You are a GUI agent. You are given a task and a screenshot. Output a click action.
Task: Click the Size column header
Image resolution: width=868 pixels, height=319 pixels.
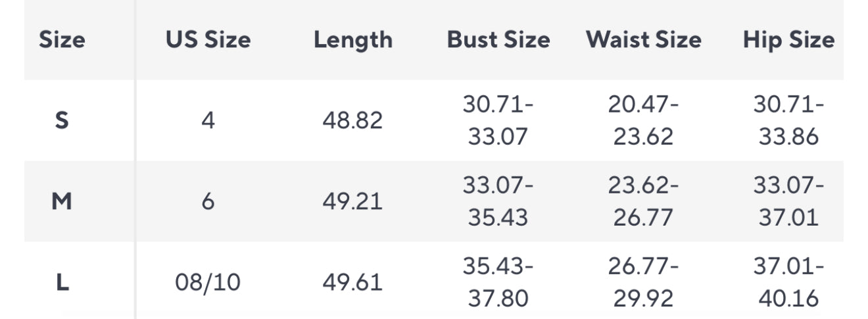[62, 40]
